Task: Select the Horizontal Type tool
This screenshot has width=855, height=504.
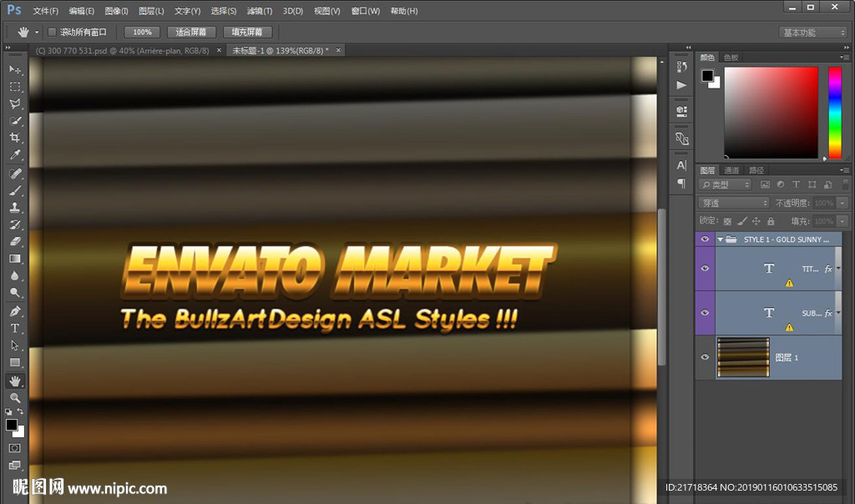Action: [x=15, y=328]
